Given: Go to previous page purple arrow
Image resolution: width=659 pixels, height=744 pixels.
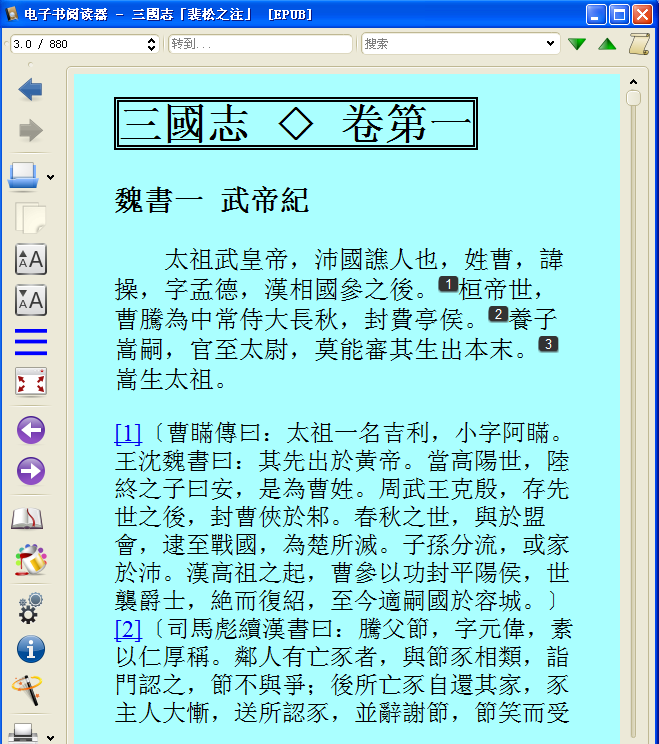Looking at the screenshot, I should 31,430.
